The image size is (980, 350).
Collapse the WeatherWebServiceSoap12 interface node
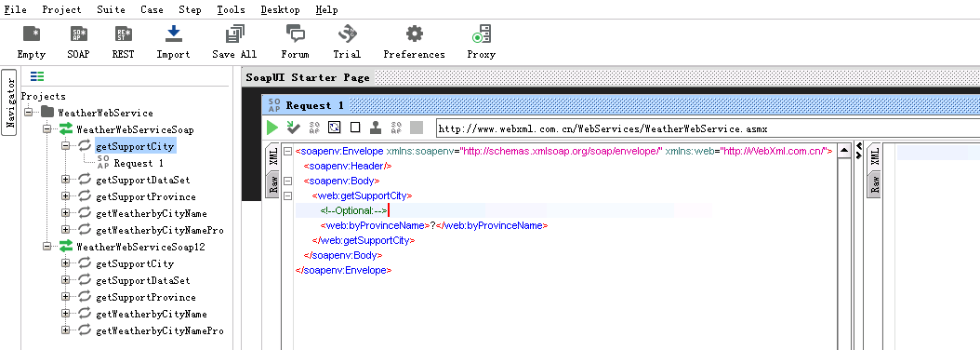pos(46,247)
